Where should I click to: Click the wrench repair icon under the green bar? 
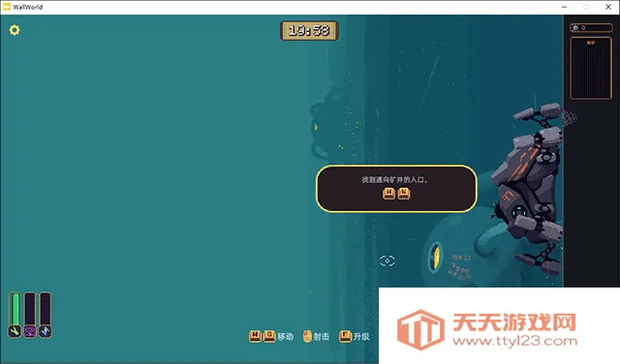(x=15, y=331)
